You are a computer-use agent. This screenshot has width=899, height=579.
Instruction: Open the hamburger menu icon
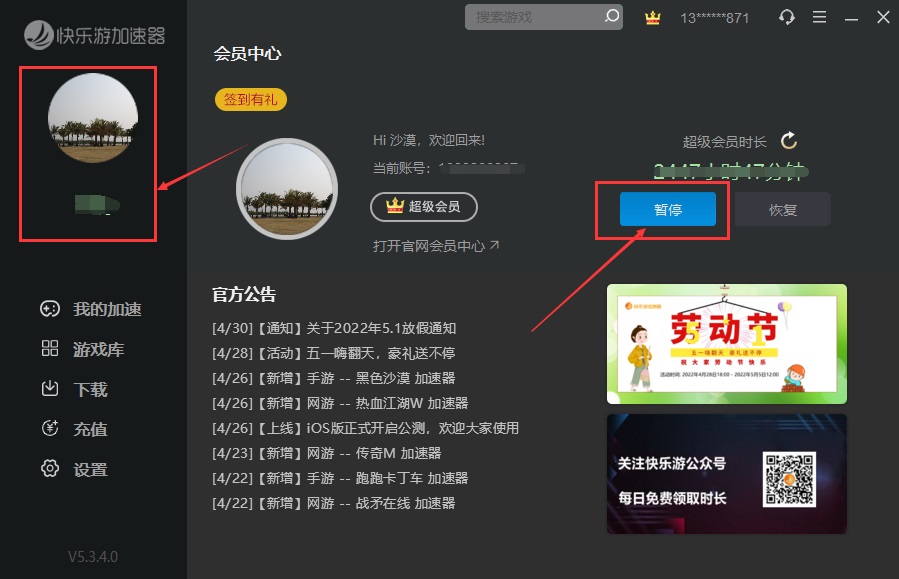[819, 17]
